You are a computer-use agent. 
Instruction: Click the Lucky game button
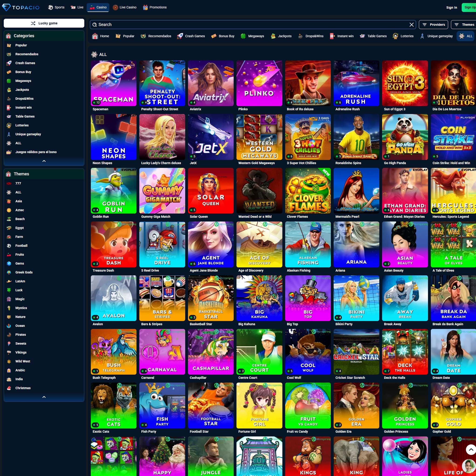[x=44, y=23]
